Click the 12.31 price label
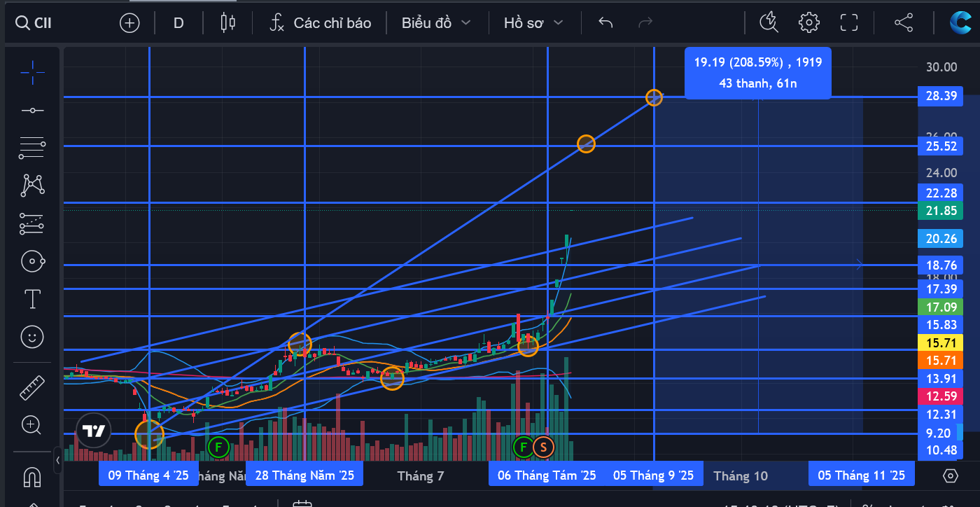Image resolution: width=980 pixels, height=507 pixels. tap(941, 415)
